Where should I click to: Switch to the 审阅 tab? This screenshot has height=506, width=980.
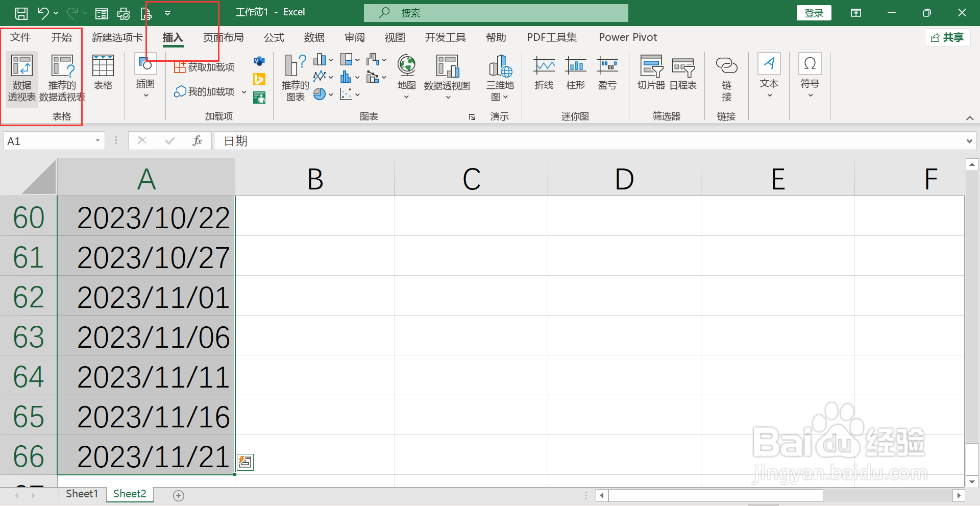coord(354,37)
